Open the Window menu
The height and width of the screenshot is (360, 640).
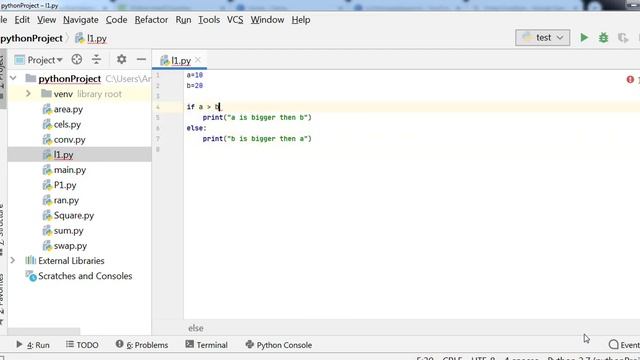267,20
